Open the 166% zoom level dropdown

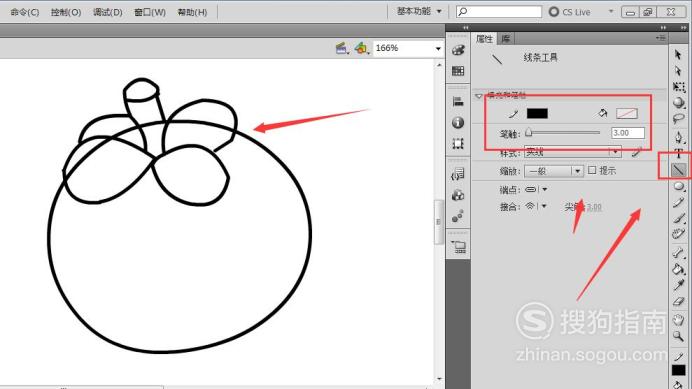click(408, 48)
